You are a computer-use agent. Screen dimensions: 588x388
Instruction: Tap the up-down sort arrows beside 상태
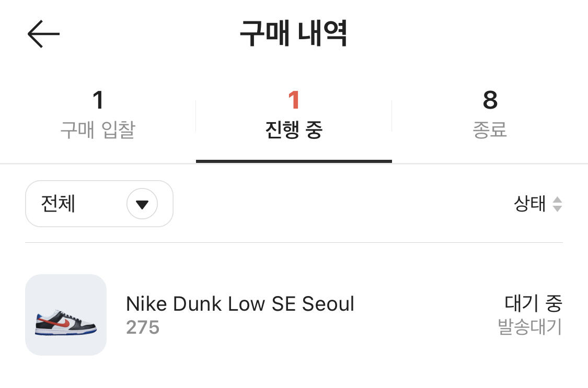(x=557, y=204)
